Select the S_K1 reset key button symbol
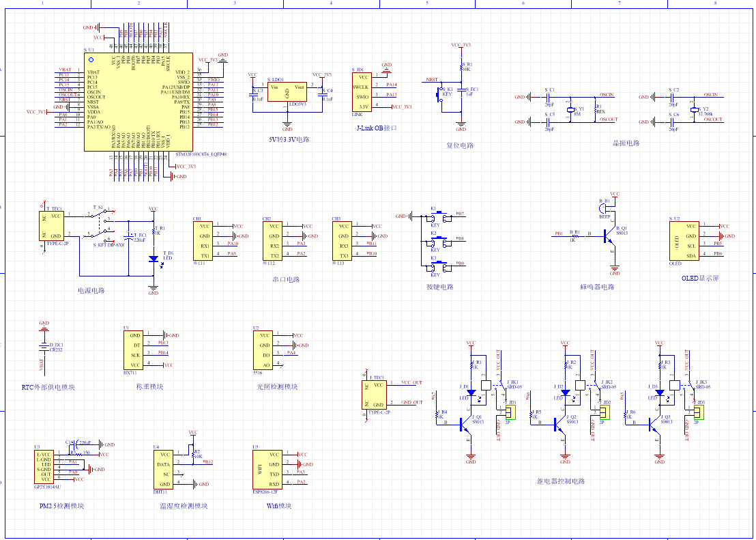The image size is (756, 540). [x=440, y=94]
